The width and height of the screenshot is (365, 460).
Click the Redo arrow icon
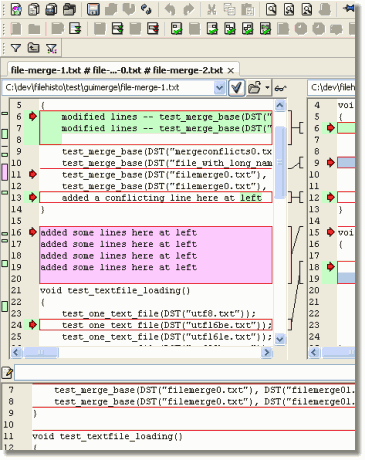188,9
